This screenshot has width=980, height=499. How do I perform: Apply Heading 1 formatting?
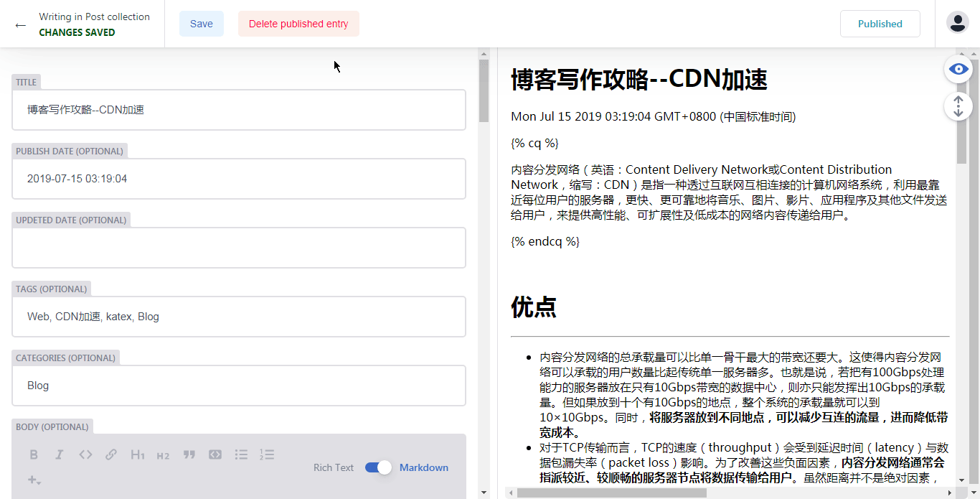point(137,454)
